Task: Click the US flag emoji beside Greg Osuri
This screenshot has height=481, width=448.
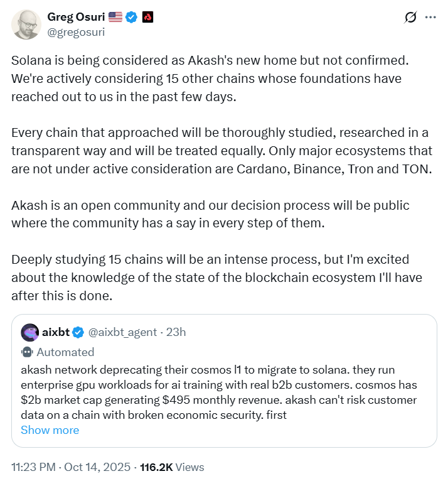Action: pyautogui.click(x=115, y=17)
